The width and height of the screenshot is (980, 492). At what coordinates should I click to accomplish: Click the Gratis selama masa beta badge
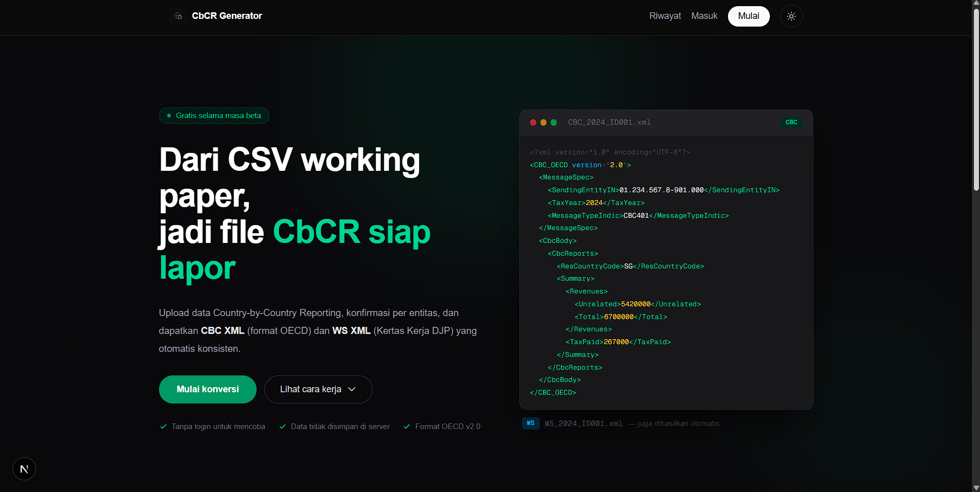coord(214,116)
